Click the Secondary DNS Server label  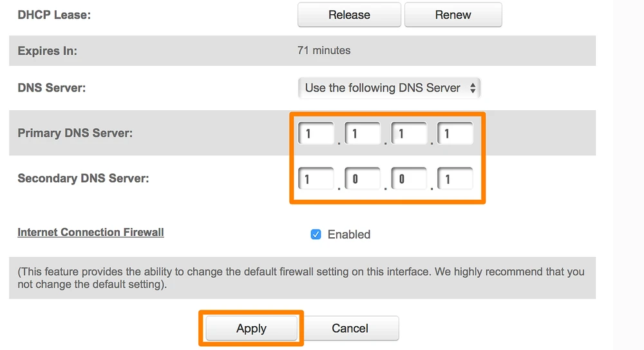tap(83, 178)
